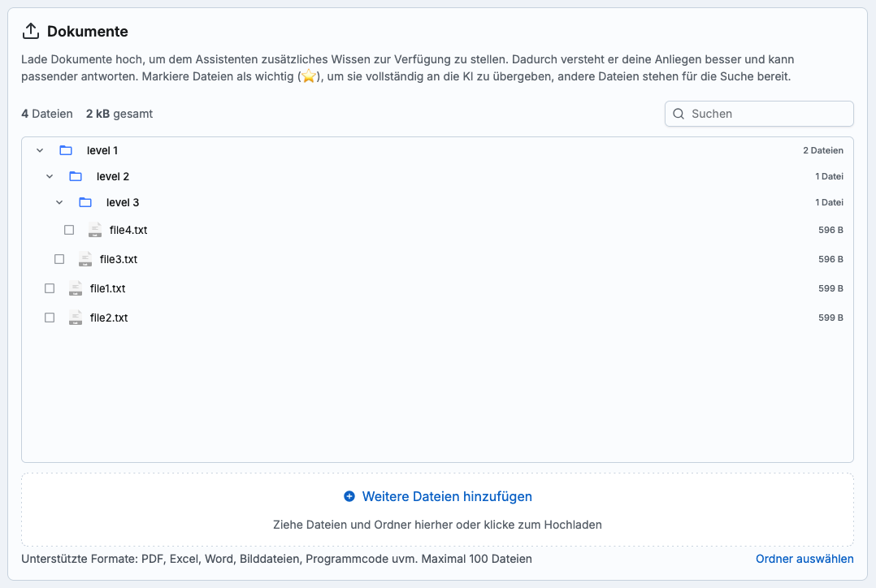
Task: Select the file3.txt checkbox
Action: point(59,259)
